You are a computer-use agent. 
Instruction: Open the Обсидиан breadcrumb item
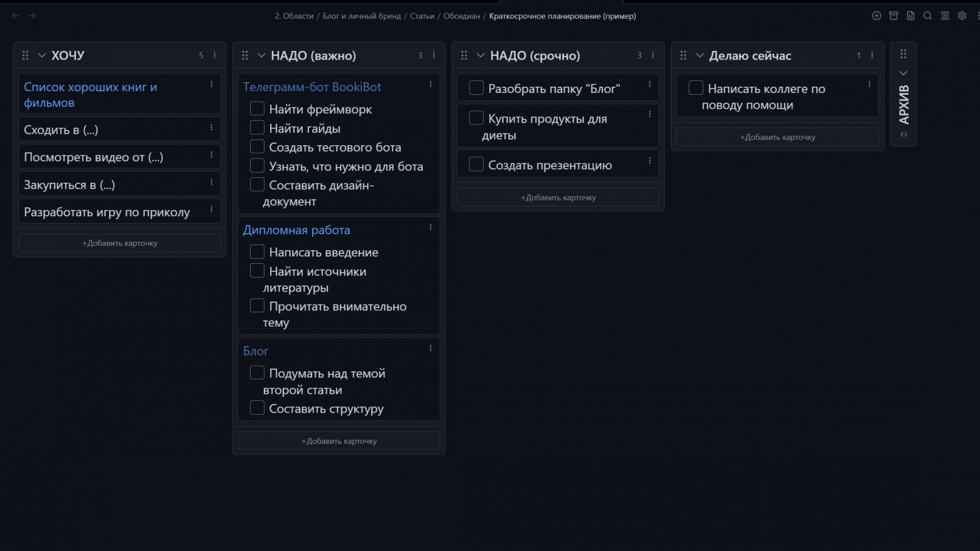pyautogui.click(x=461, y=16)
